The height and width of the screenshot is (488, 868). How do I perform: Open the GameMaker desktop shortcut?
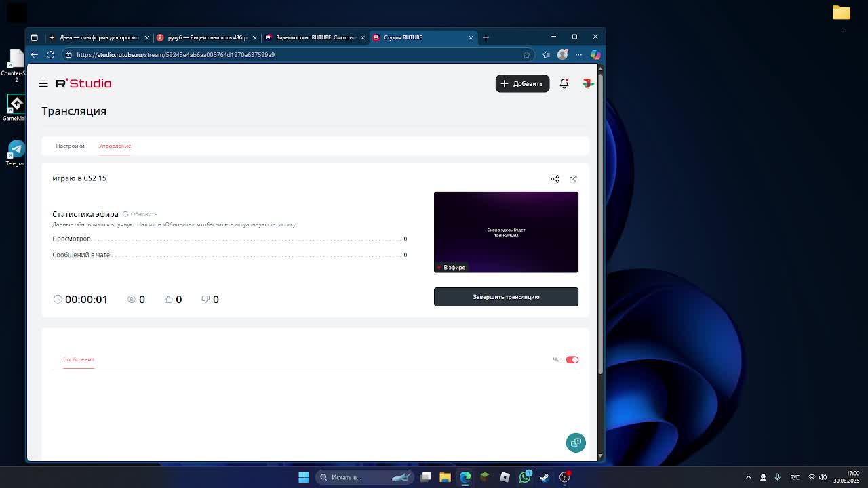pyautogui.click(x=15, y=107)
